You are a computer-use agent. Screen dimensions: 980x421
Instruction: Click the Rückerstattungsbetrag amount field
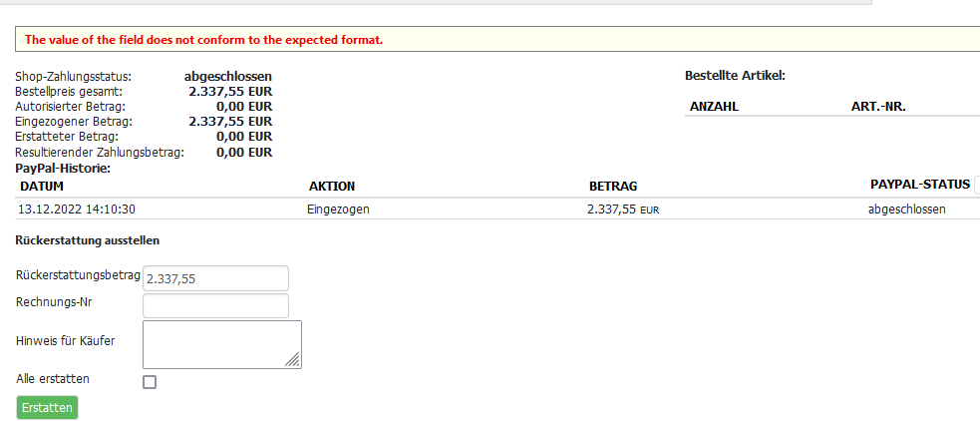[216, 278]
